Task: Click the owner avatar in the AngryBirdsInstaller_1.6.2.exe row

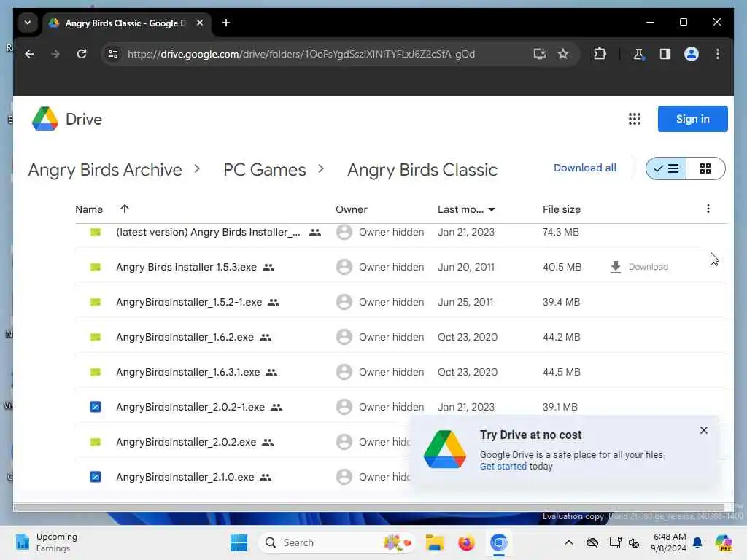Action: click(x=344, y=337)
